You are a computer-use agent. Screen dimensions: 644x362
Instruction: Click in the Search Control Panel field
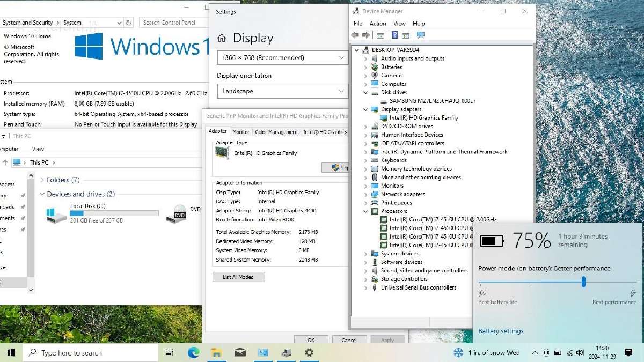174,23
